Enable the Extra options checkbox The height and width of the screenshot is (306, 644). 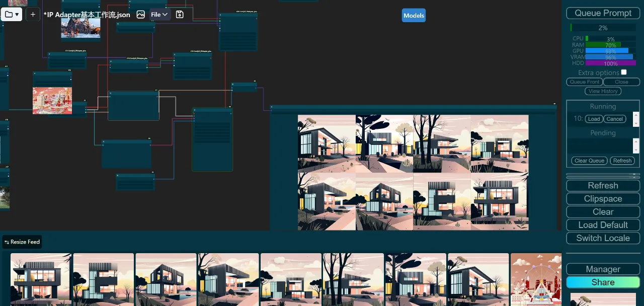[x=624, y=72]
